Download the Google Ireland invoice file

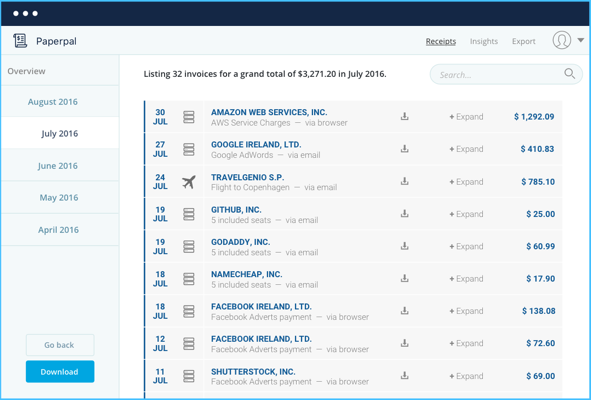tap(404, 149)
